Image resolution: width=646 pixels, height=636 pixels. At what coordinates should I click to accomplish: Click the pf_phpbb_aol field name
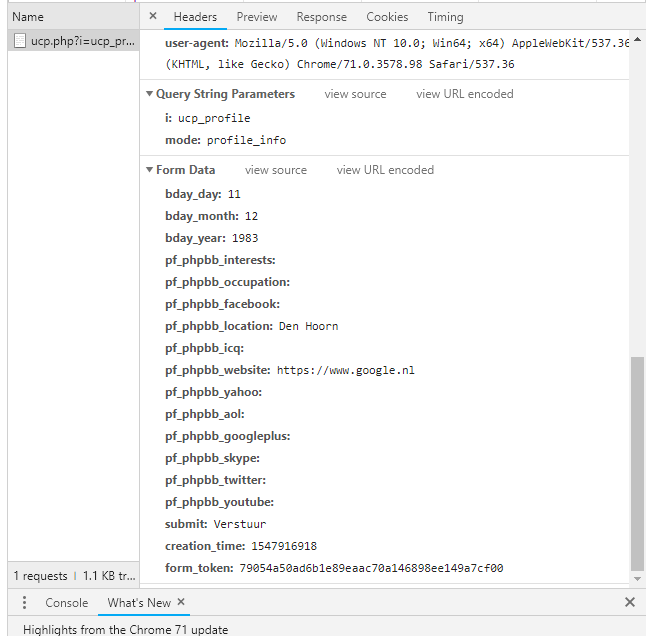(205, 414)
